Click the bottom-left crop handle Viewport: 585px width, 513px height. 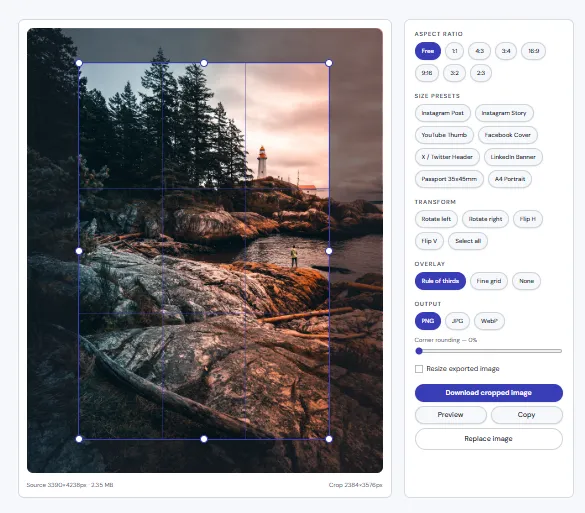point(79,439)
